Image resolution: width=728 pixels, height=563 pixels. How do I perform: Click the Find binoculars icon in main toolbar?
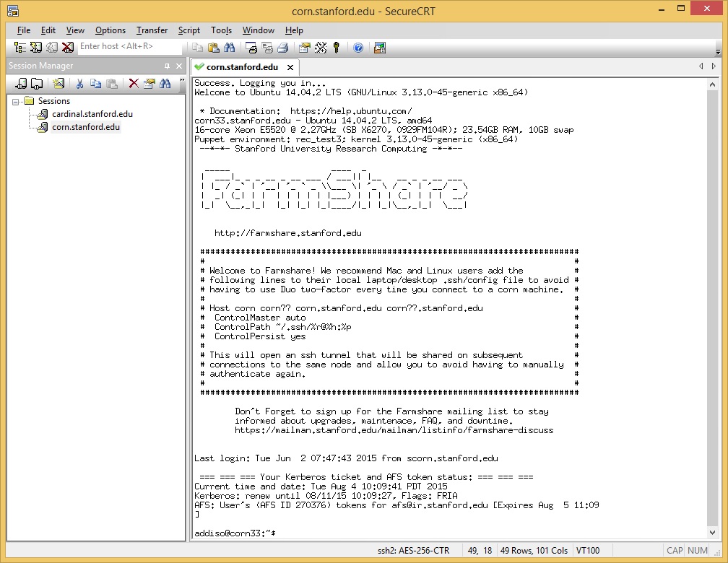click(x=229, y=48)
